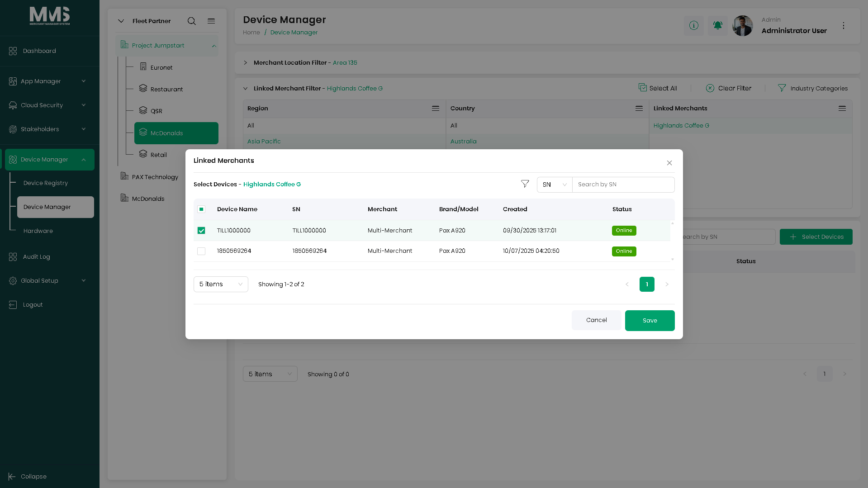Click the device list vertical scrollbar
This screenshot has height=488, width=868.
click(673, 241)
